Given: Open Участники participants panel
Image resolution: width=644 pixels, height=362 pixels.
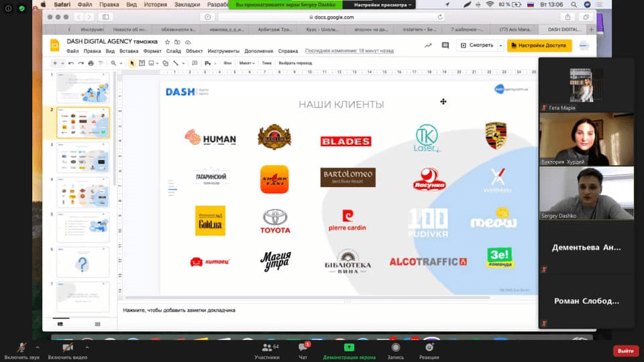Looking at the screenshot, I should (268, 351).
